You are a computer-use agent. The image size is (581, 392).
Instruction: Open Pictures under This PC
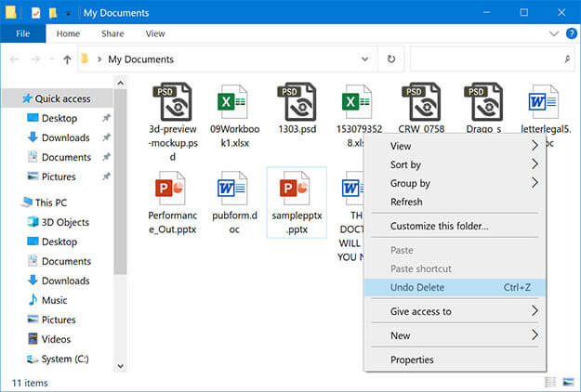click(x=51, y=320)
